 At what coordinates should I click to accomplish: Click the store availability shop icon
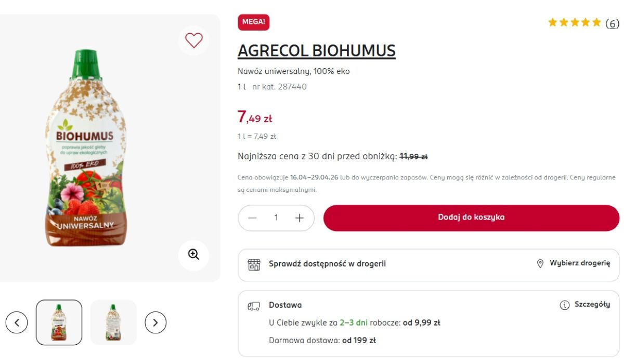254,264
